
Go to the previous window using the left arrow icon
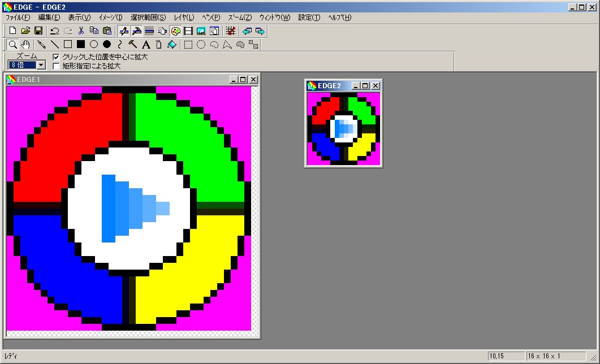point(247,31)
